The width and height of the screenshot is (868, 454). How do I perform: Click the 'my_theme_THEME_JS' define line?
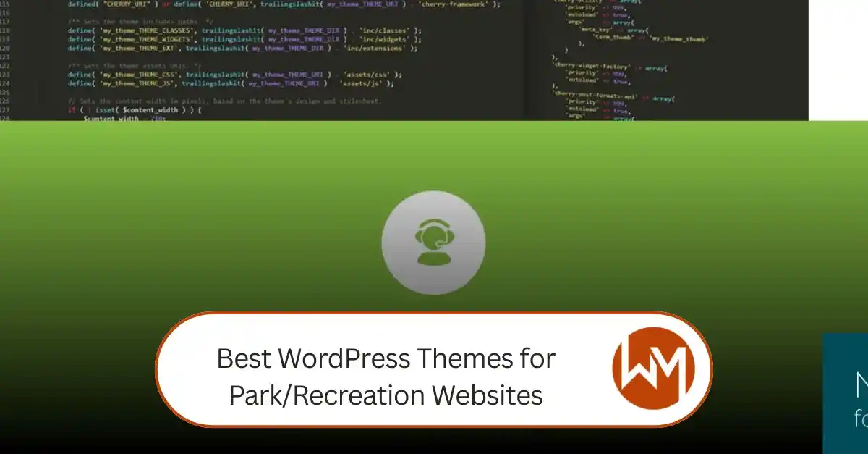(231, 83)
